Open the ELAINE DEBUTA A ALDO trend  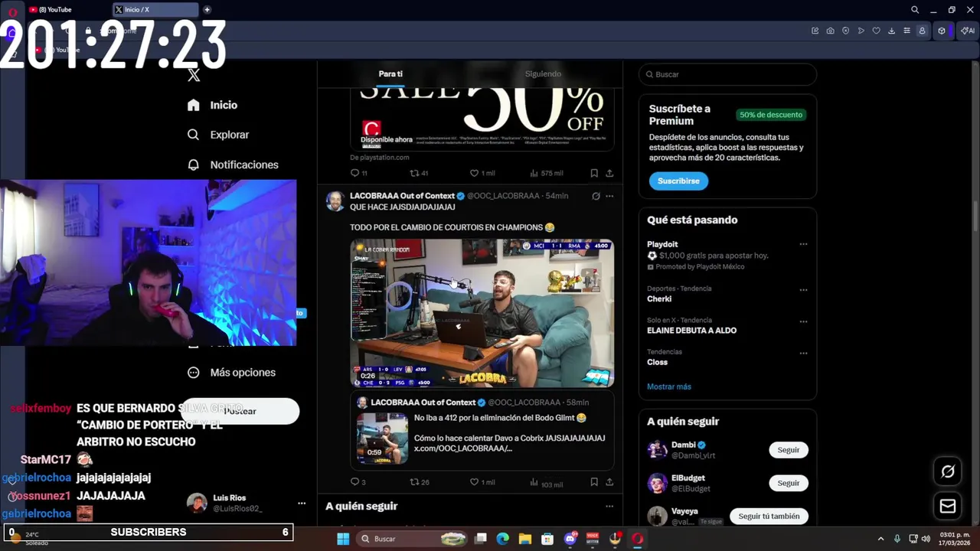click(x=691, y=331)
